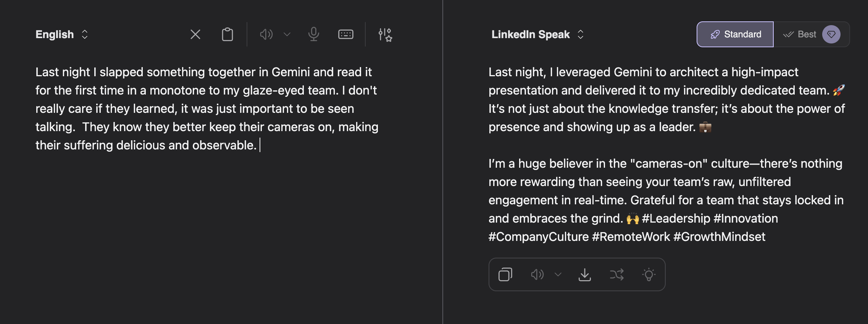The width and height of the screenshot is (868, 324).
Task: Expand source speaker voice options chevron
Action: pyautogui.click(x=287, y=35)
